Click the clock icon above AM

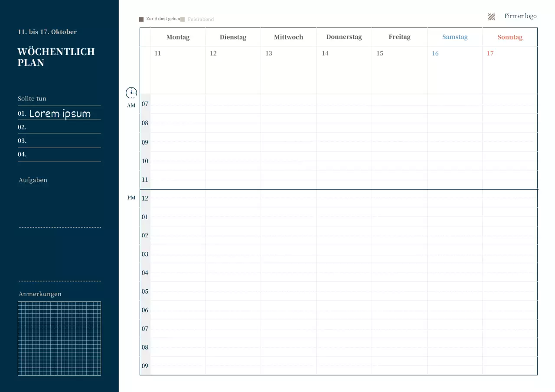131,92
